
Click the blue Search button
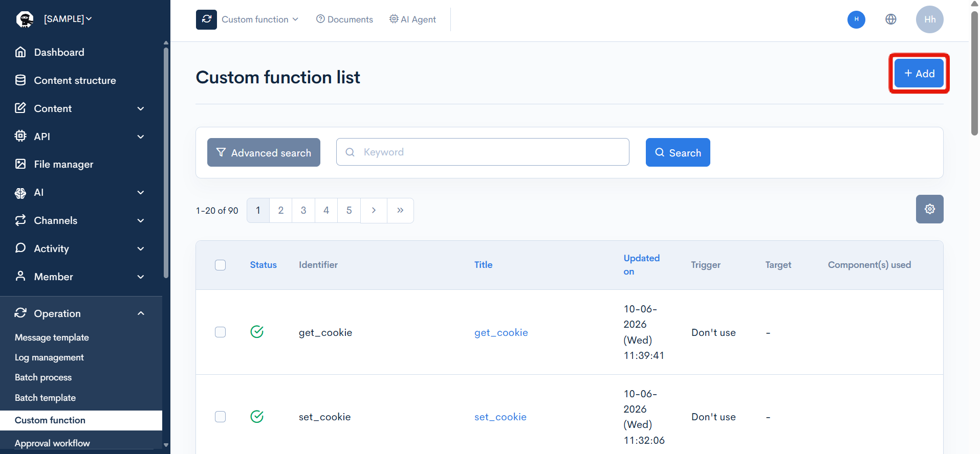678,152
